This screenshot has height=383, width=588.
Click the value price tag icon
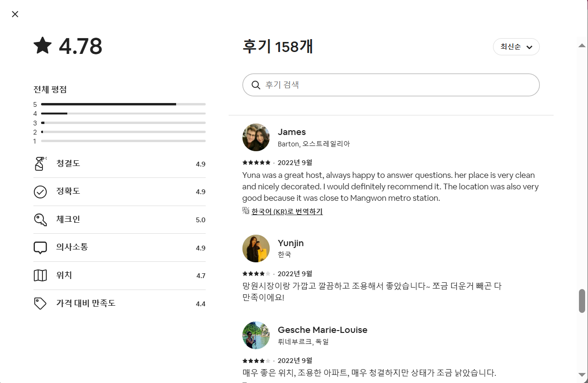coord(40,304)
